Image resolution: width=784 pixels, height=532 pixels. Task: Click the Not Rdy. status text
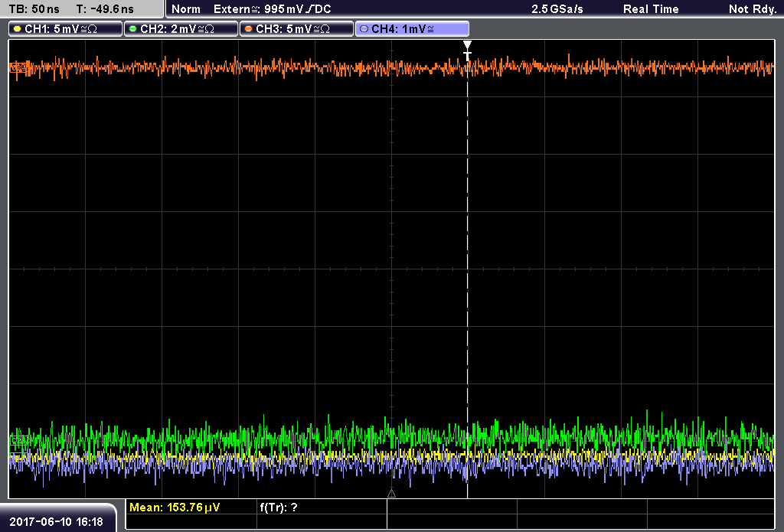[753, 9]
